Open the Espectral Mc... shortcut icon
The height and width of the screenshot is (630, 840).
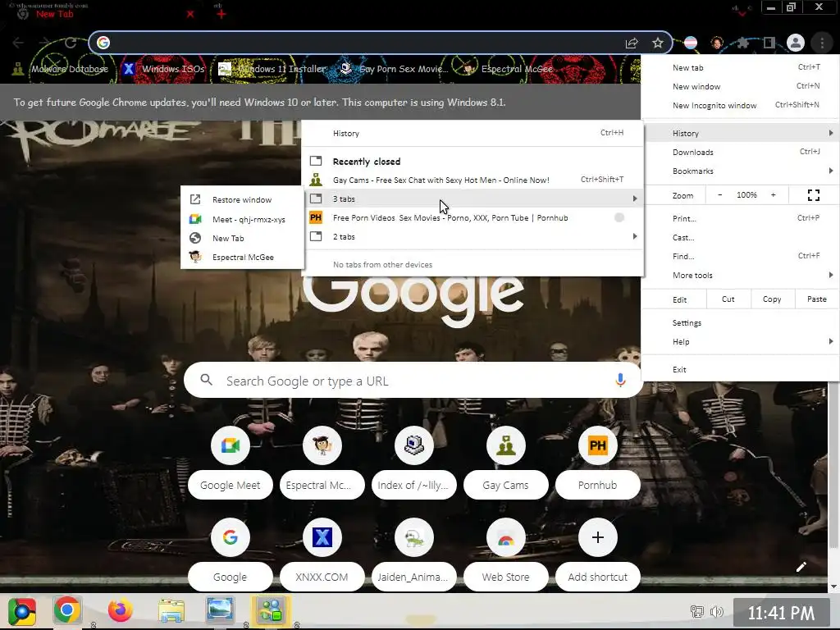(322, 445)
